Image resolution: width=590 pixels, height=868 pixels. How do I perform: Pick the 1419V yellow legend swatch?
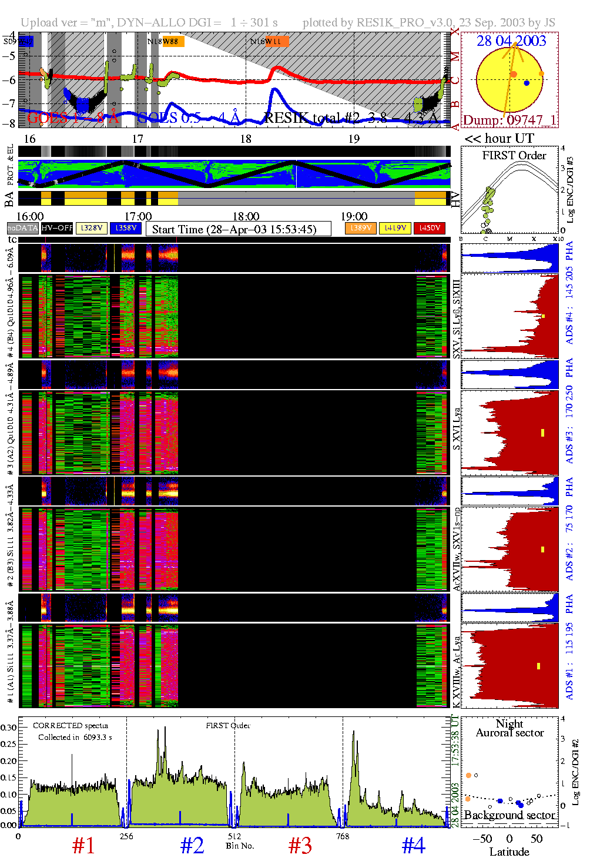pyautogui.click(x=395, y=228)
